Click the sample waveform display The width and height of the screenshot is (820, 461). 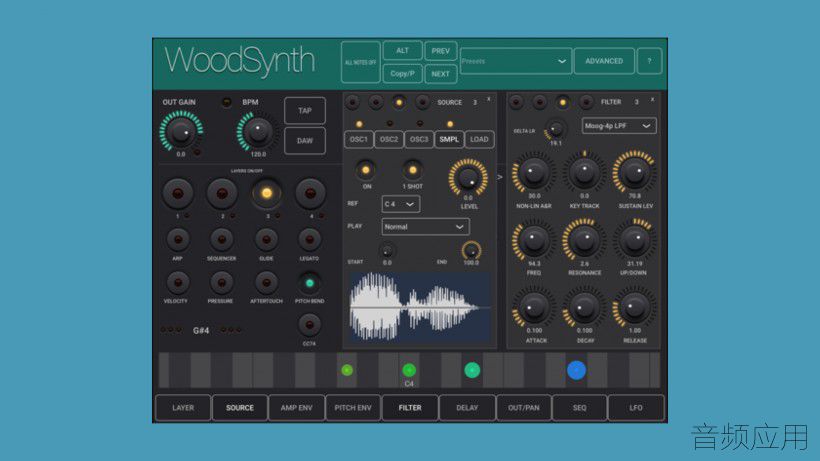coord(420,307)
